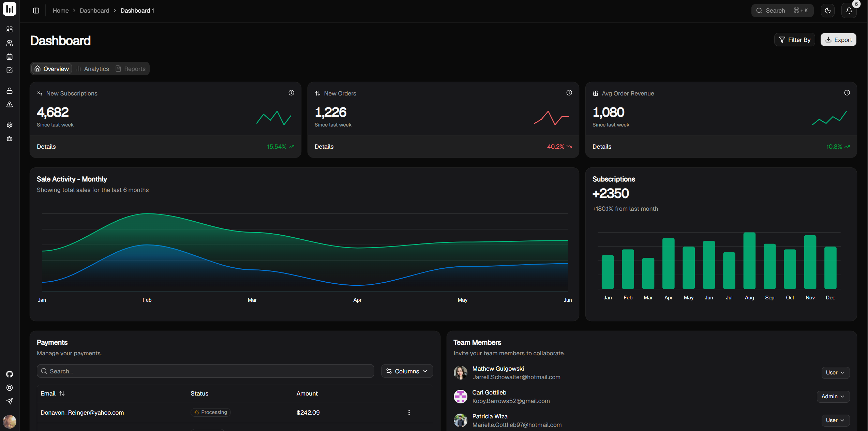Click the Email column sort arrows
This screenshot has height=431, width=868.
[x=62, y=393]
